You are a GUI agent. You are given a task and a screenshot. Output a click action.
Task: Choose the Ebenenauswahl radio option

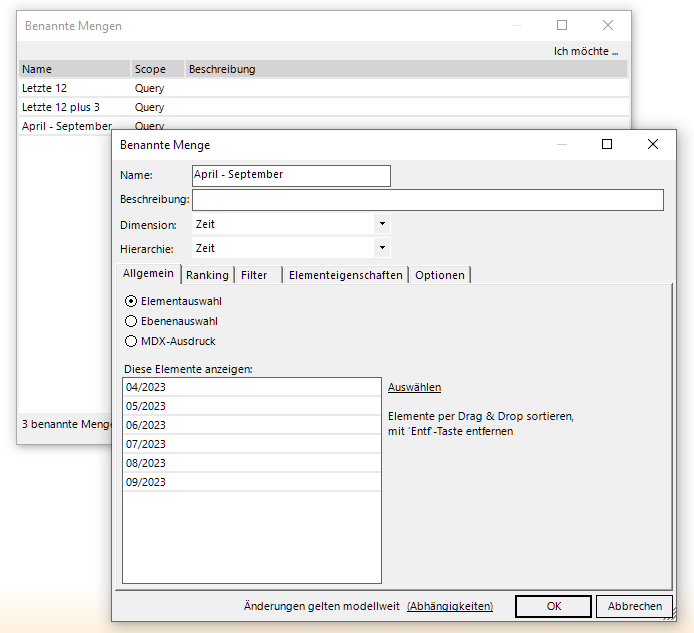[131, 321]
